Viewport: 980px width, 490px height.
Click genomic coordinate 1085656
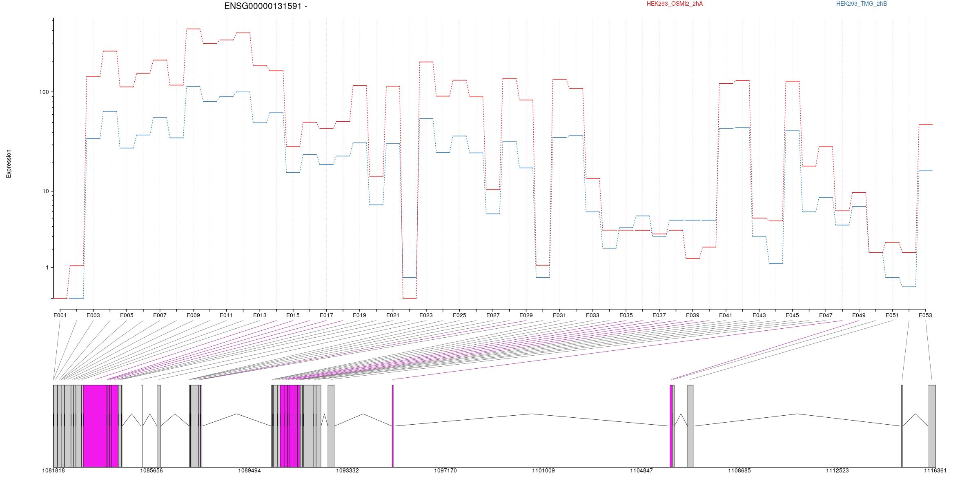[151, 470]
